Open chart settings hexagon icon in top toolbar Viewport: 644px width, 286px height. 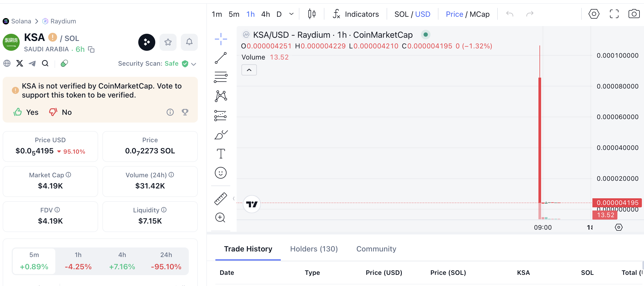(x=594, y=14)
